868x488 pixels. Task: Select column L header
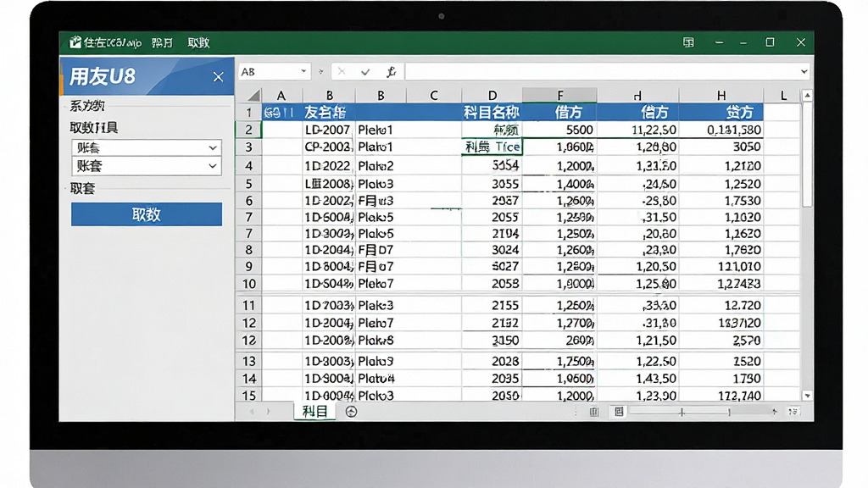[x=782, y=96]
